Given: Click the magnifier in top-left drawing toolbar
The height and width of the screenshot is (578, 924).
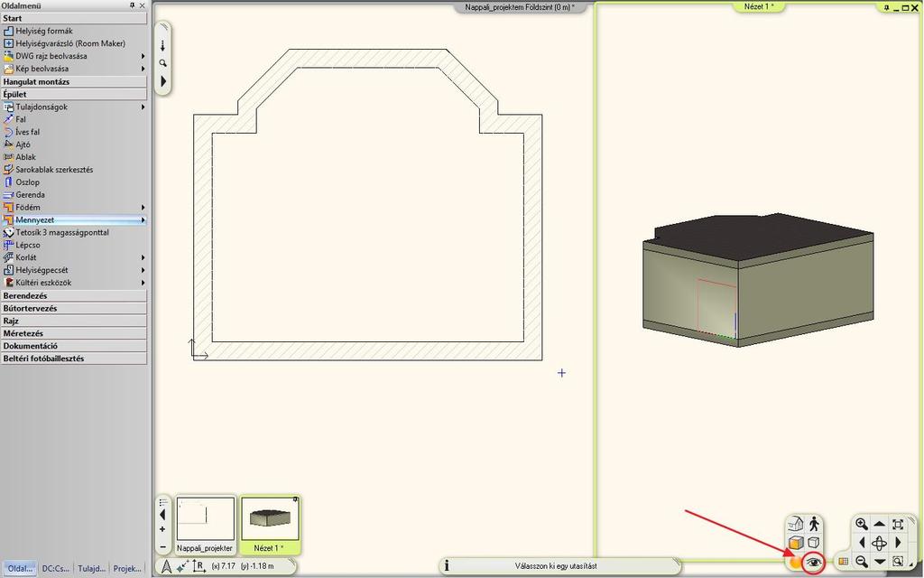Looking at the screenshot, I should 163,63.
